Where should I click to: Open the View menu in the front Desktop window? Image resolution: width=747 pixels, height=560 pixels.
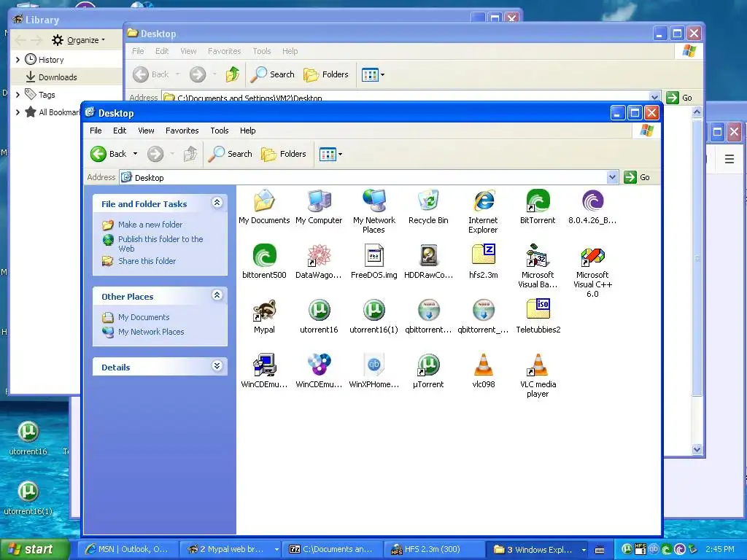pyautogui.click(x=146, y=131)
